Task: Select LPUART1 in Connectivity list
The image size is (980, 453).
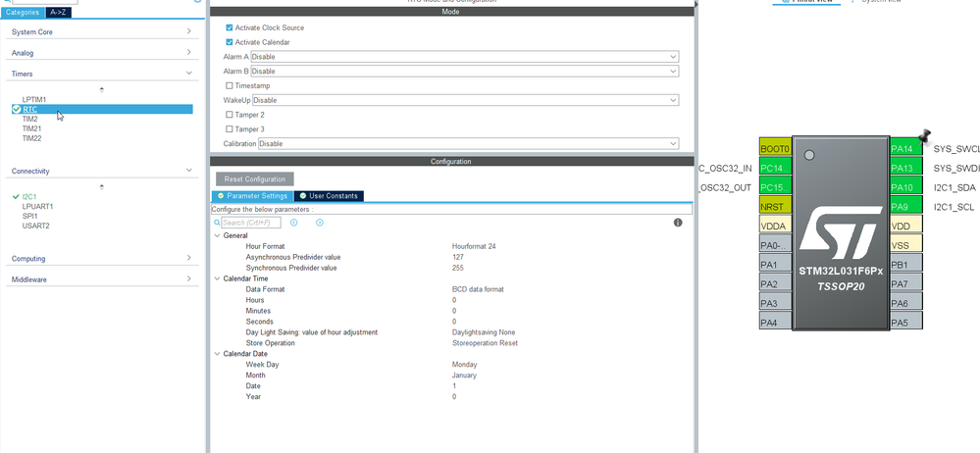Action: point(37,206)
